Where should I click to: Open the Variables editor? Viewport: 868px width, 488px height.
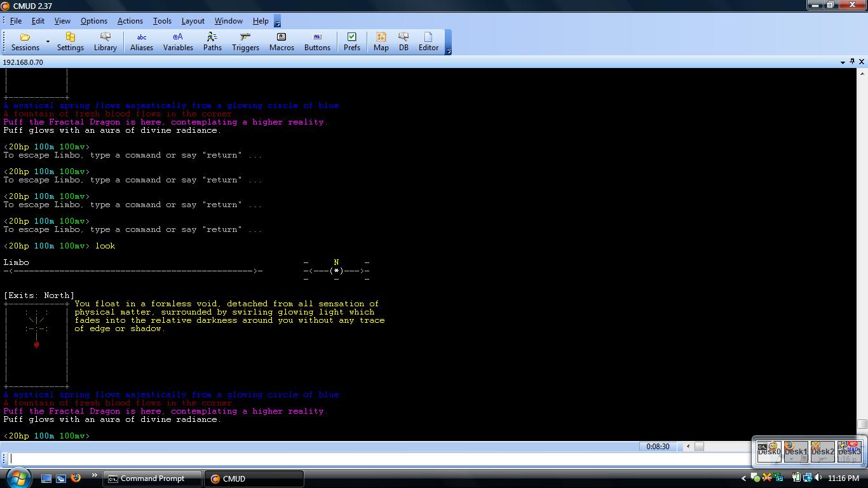point(178,42)
